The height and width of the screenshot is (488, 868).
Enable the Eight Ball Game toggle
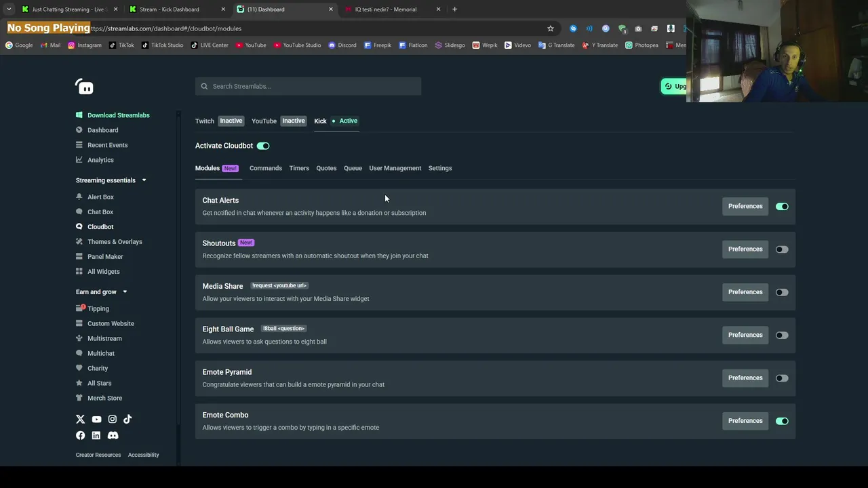782,335
